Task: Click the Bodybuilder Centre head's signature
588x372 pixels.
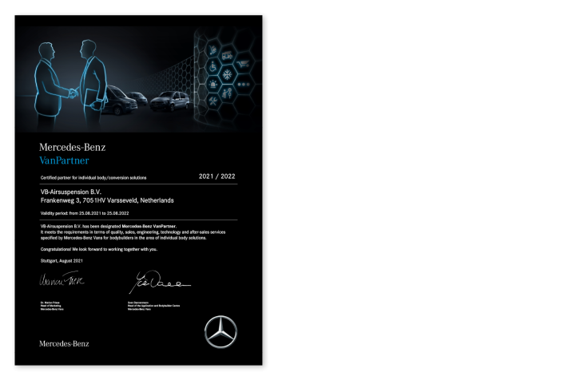Action: click(x=160, y=282)
